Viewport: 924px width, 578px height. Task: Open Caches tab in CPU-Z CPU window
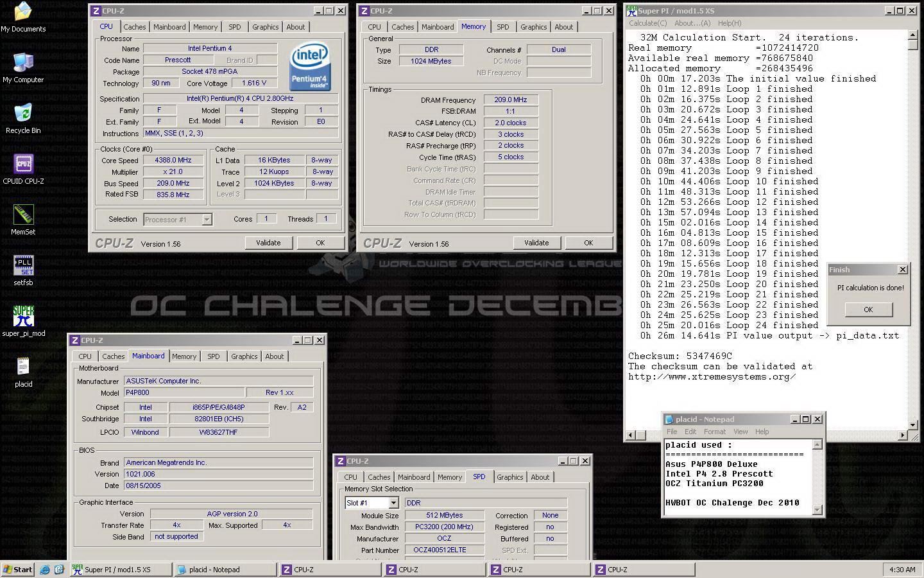click(135, 27)
